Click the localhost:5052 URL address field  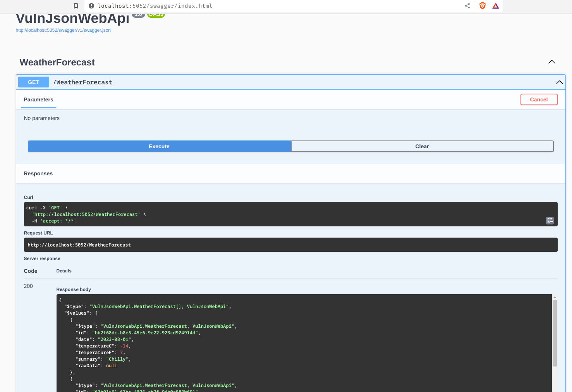[x=155, y=6]
